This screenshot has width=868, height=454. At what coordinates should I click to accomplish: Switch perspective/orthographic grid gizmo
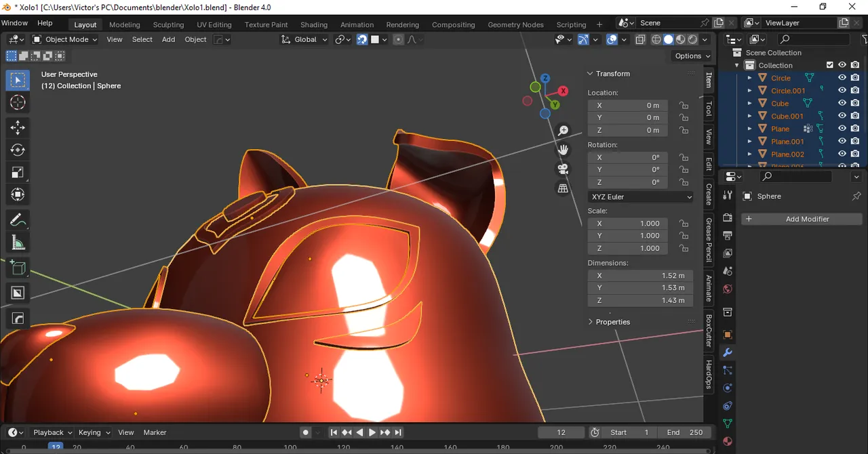pos(563,188)
